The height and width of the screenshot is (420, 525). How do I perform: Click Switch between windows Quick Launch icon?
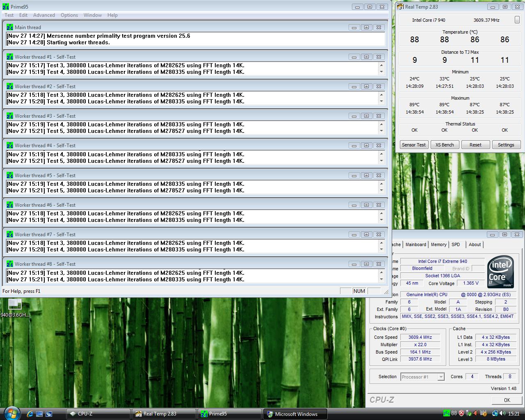coord(49,414)
